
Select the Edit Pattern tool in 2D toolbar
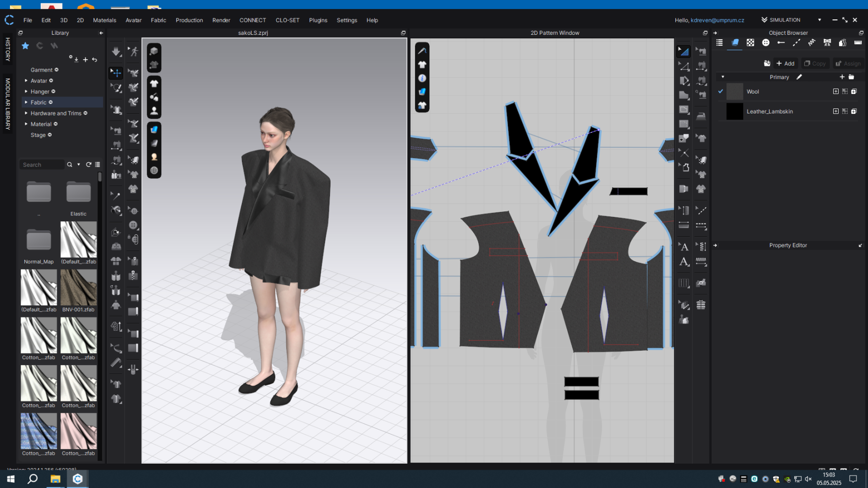tap(684, 51)
